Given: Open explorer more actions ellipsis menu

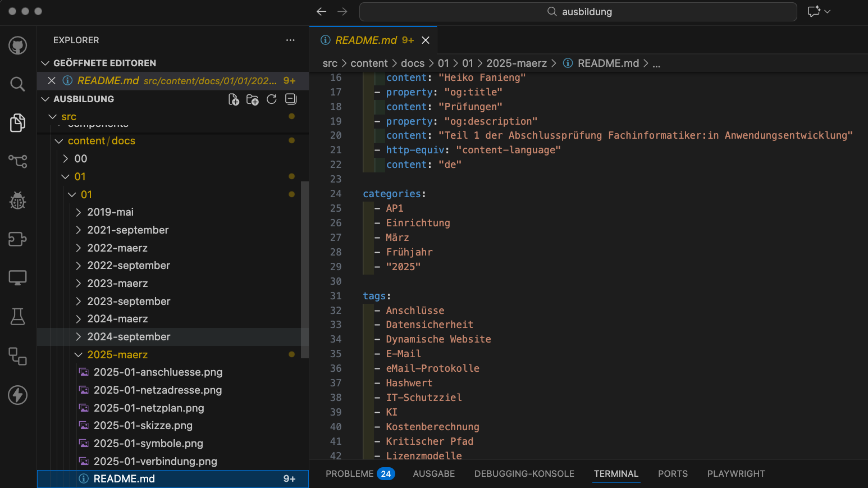Looking at the screenshot, I should (290, 40).
